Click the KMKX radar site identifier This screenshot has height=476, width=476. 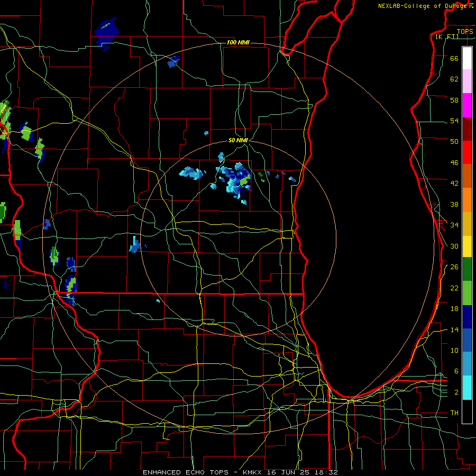pyautogui.click(x=253, y=472)
